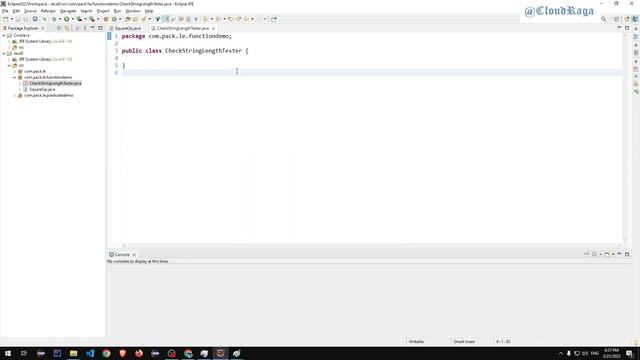
Task: Maximize the Package Explorer view
Action: [x=100, y=28]
